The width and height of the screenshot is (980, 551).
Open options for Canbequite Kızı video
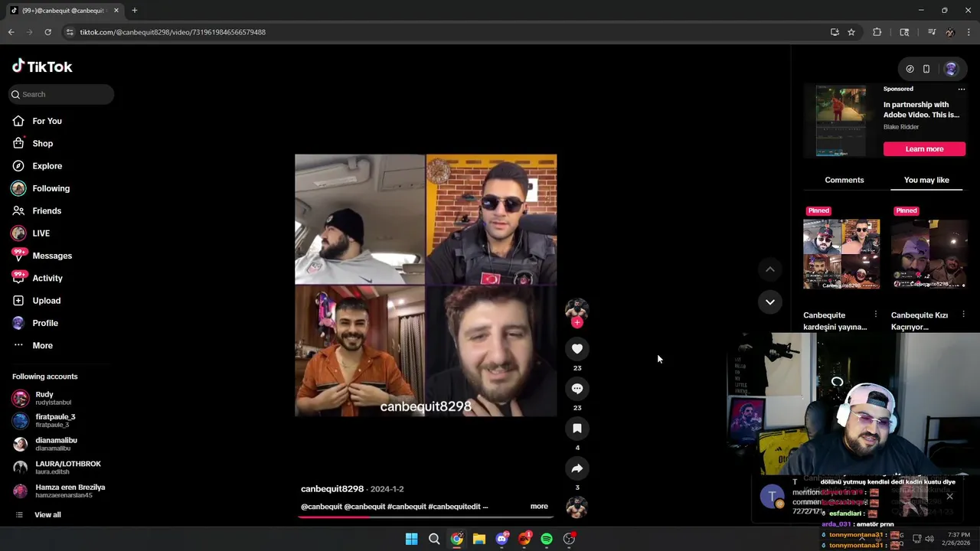(963, 315)
